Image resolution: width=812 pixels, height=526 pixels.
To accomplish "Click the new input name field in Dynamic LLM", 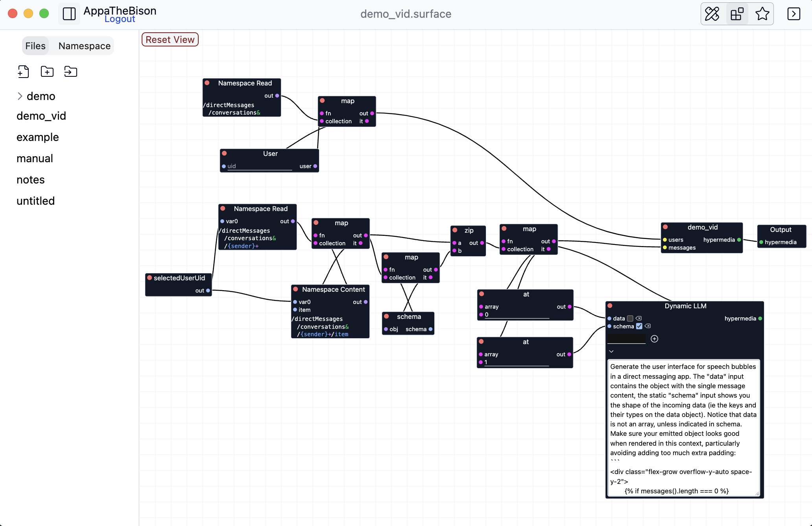I will click(x=626, y=339).
